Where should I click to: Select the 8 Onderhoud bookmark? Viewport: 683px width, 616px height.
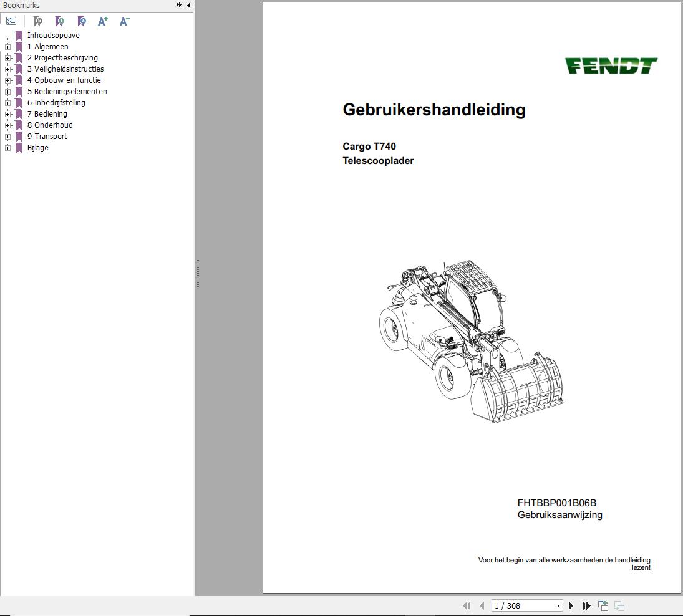coord(50,125)
